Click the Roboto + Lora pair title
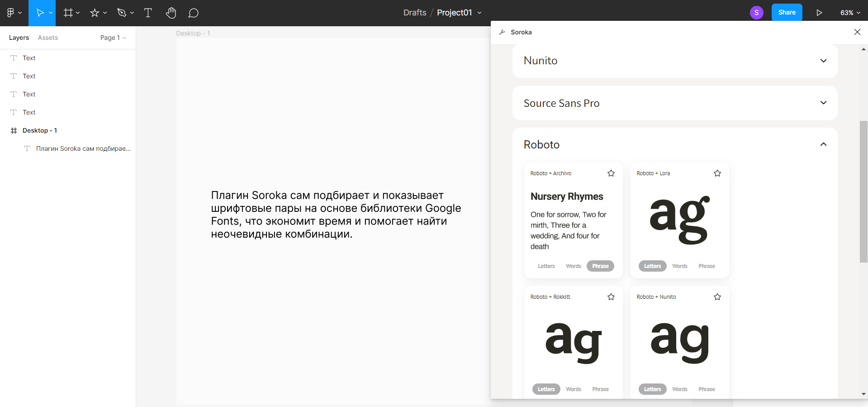This screenshot has height=407, width=868. point(653,173)
